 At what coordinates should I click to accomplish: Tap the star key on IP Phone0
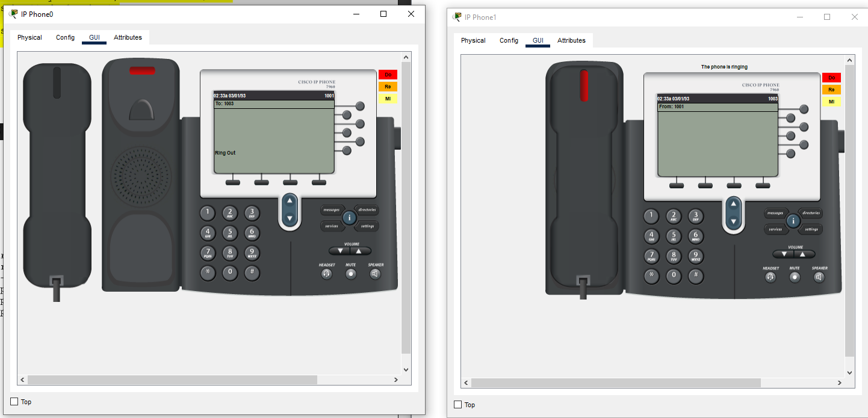pos(208,272)
